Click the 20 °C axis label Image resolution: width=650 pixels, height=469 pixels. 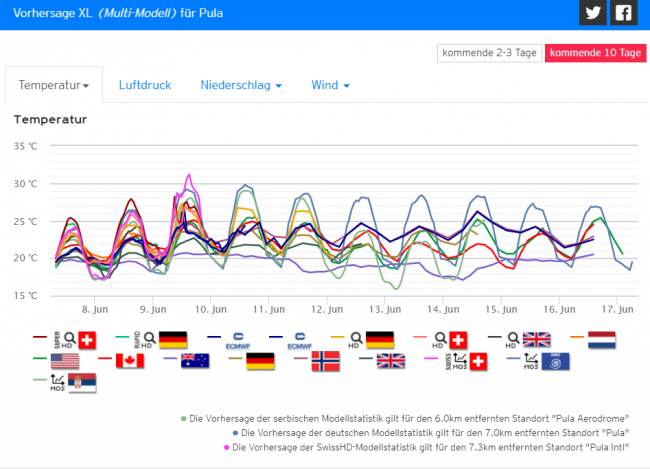25,258
